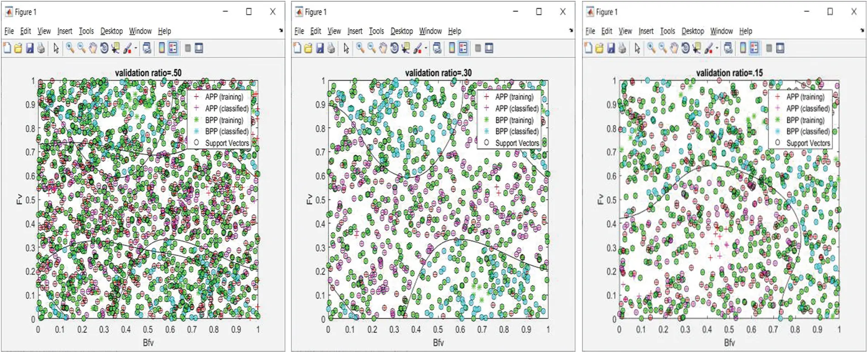The height and width of the screenshot is (353, 868).
Task: Click Show Plot Tools in right window
Action: click(x=780, y=48)
